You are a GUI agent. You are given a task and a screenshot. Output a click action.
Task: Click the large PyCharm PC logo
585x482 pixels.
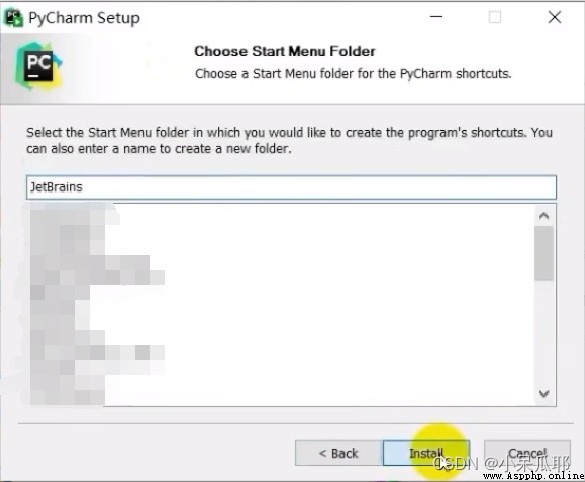[38, 66]
